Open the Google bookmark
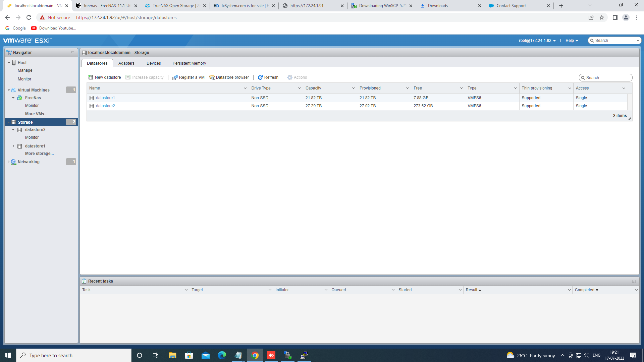 point(15,28)
